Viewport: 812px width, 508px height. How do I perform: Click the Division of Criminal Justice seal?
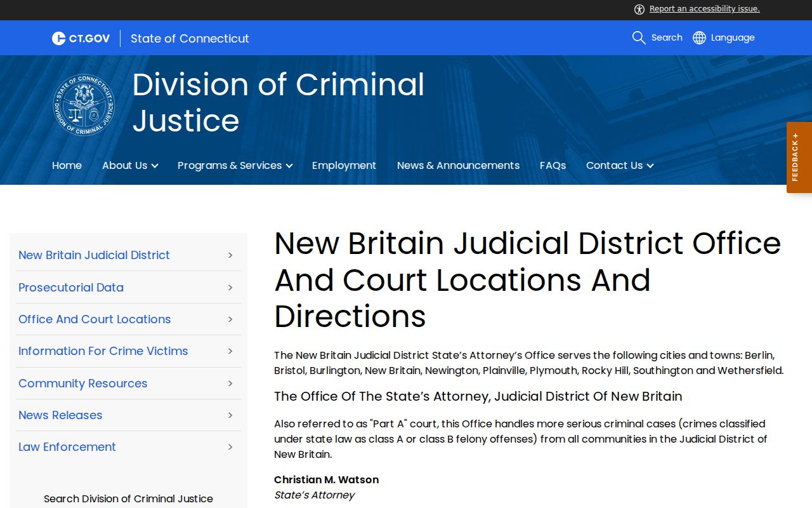click(84, 105)
